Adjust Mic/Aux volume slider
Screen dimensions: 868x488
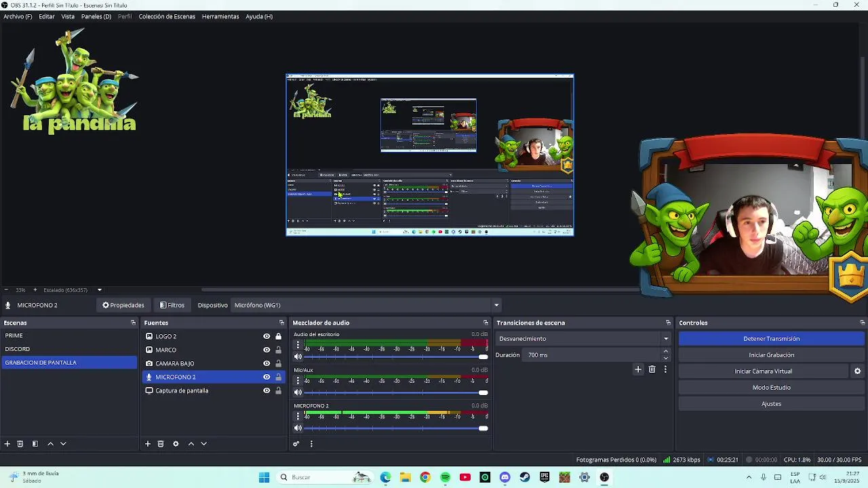coord(396,392)
